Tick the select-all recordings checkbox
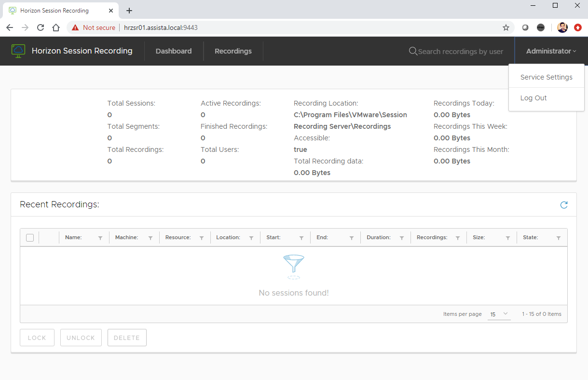This screenshot has width=588, height=380. [x=30, y=238]
